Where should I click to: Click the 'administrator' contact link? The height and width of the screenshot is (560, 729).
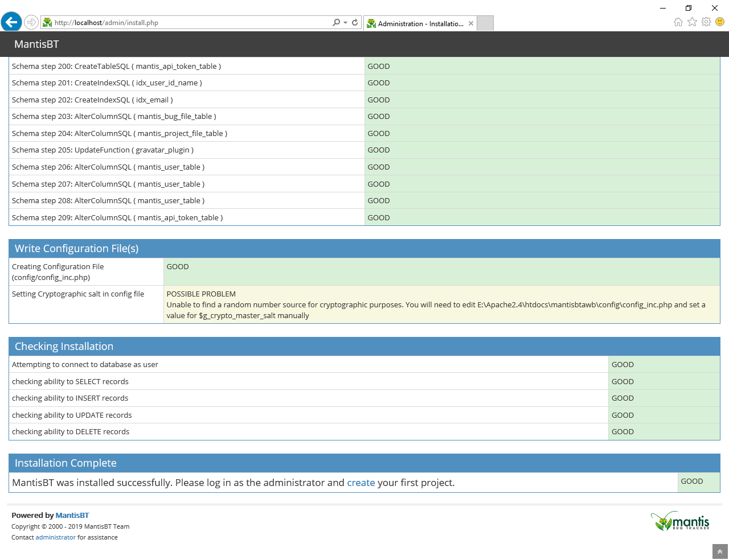(56, 537)
